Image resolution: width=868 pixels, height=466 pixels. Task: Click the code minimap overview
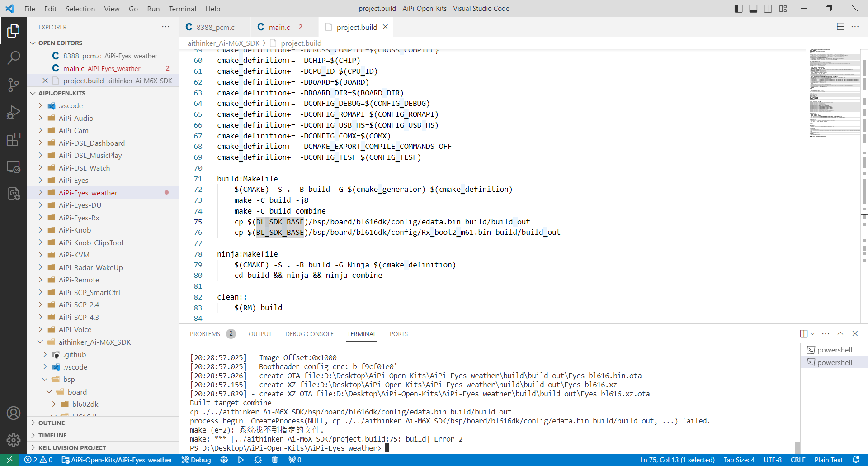[835, 93]
